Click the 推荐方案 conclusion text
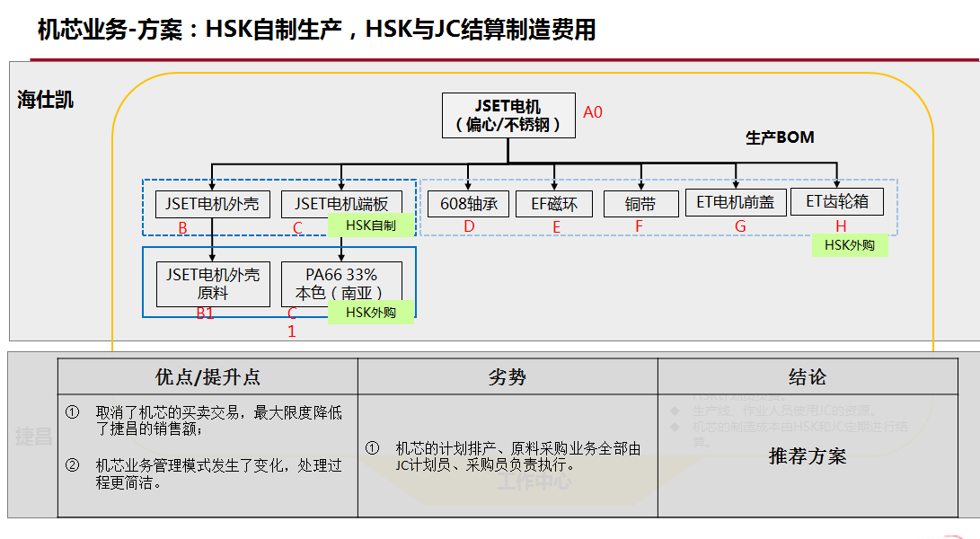 (x=807, y=456)
